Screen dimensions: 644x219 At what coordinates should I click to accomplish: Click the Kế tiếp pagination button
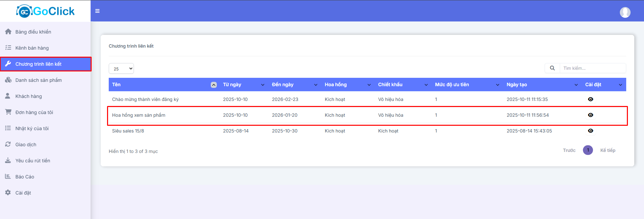coord(607,150)
